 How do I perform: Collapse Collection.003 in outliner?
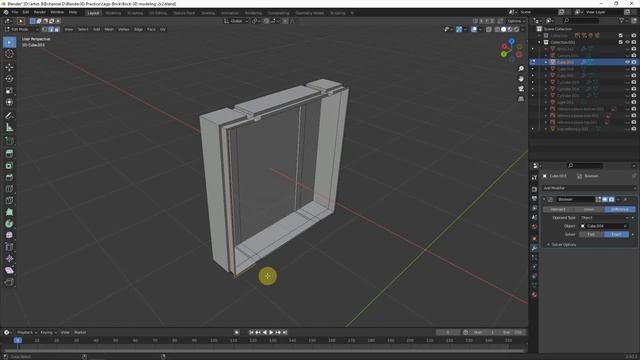[x=539, y=42]
